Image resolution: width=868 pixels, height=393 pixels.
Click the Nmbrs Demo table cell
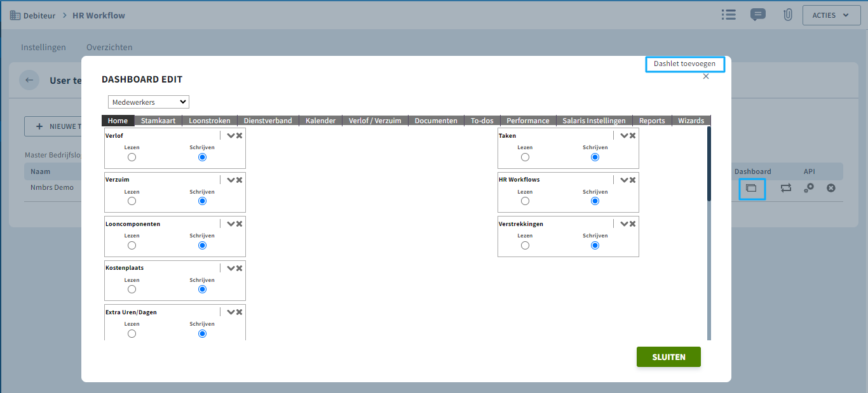click(x=52, y=187)
